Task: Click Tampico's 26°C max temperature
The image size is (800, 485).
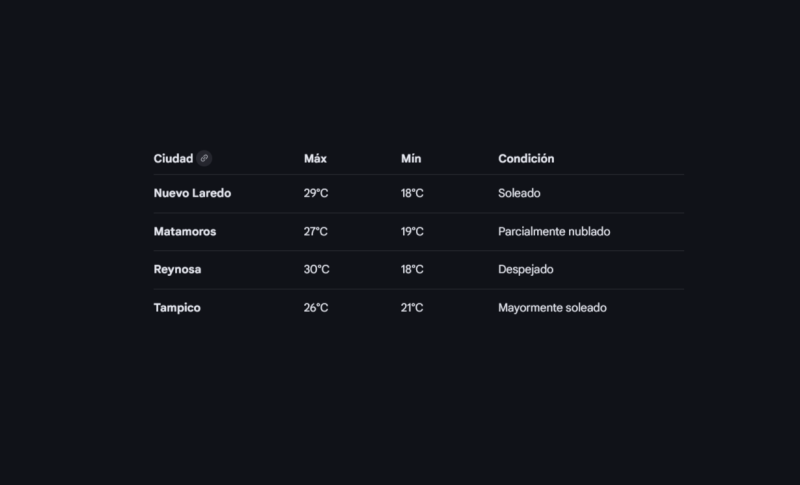Action: tap(316, 308)
